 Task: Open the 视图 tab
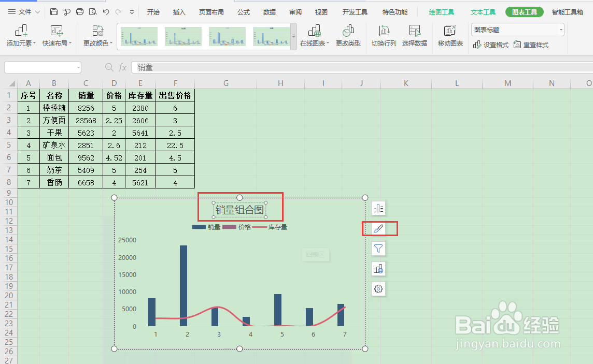(321, 12)
